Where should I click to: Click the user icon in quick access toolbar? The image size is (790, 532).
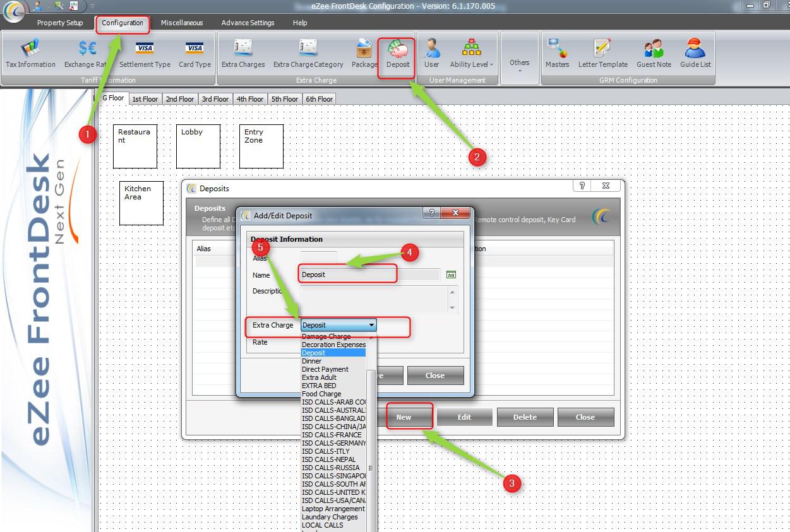[x=38, y=6]
